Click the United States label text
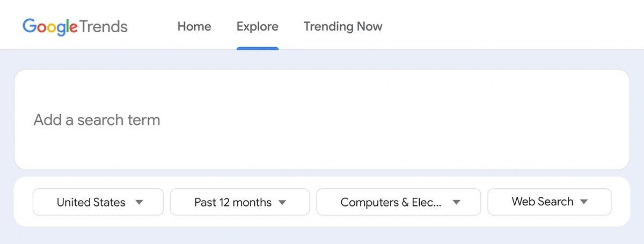Image resolution: width=644 pixels, height=244 pixels. tap(91, 203)
